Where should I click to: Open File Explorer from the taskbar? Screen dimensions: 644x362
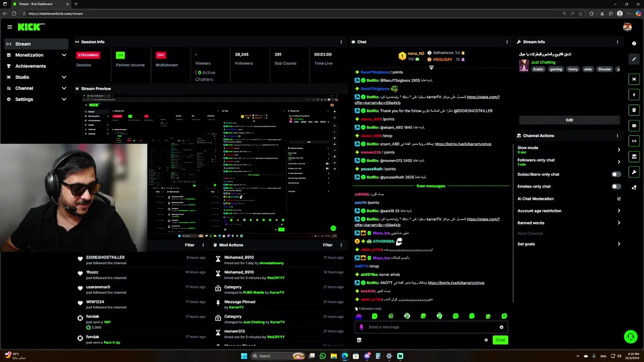334,356
